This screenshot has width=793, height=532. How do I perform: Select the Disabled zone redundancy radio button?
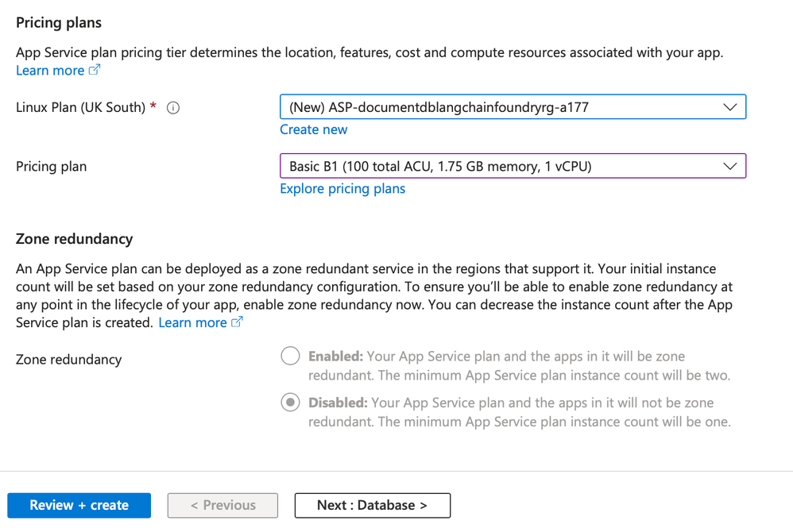(x=290, y=403)
